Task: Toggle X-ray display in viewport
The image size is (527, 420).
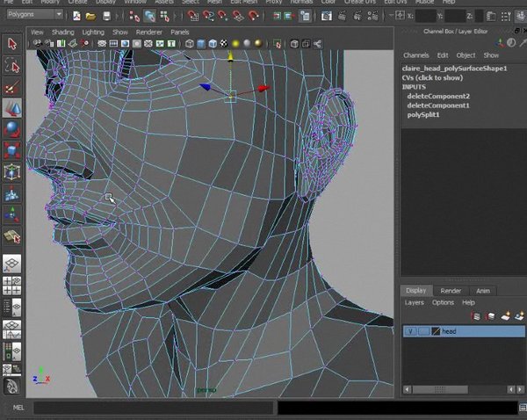Action: coord(294,44)
